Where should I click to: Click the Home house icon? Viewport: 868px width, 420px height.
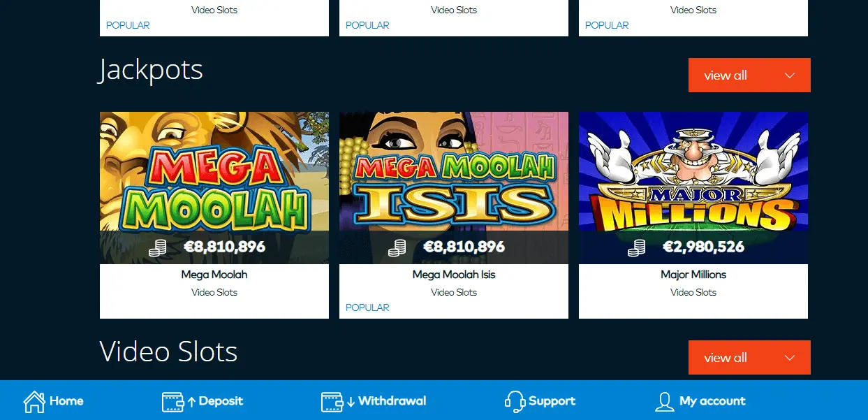pyautogui.click(x=34, y=401)
